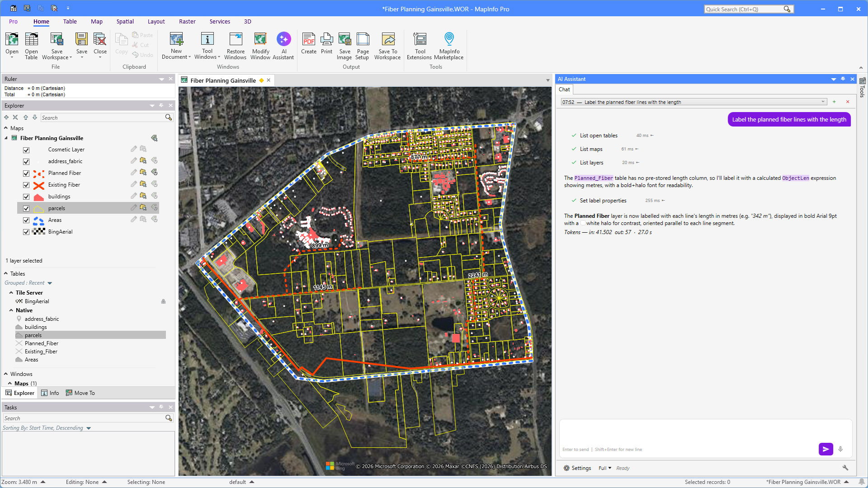Delete the current AI chat with red X
Viewport: 868px width, 488px height.
pos(848,102)
